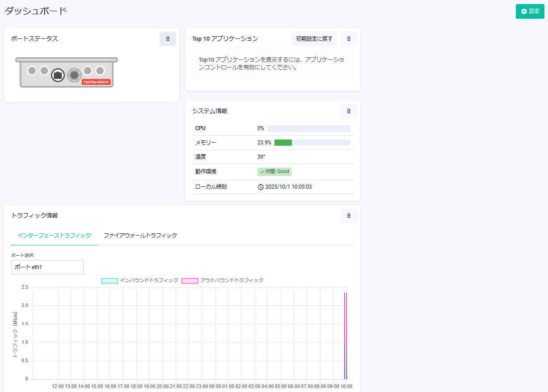Click the drag handle on ポートステータス panel

168,39
